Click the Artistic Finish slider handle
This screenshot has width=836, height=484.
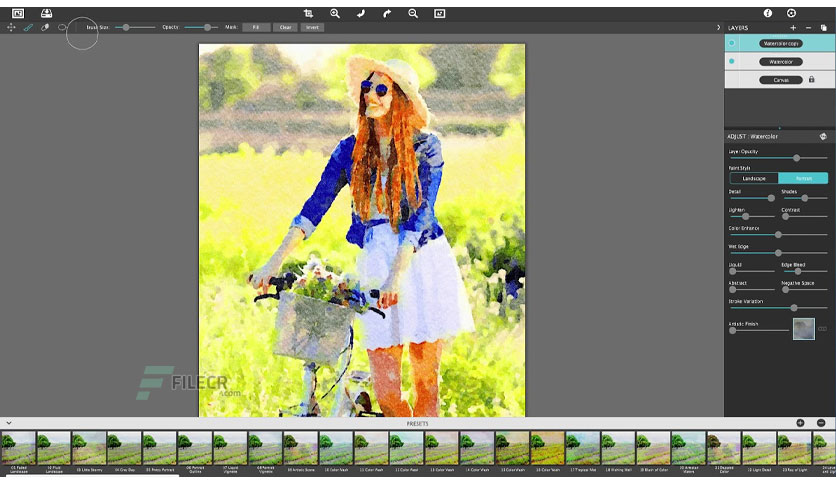coord(733,330)
